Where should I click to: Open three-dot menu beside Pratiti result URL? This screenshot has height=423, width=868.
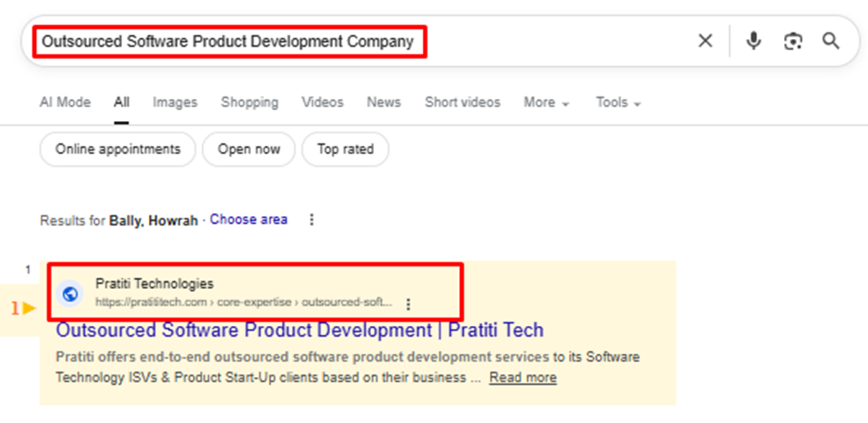[x=408, y=304]
